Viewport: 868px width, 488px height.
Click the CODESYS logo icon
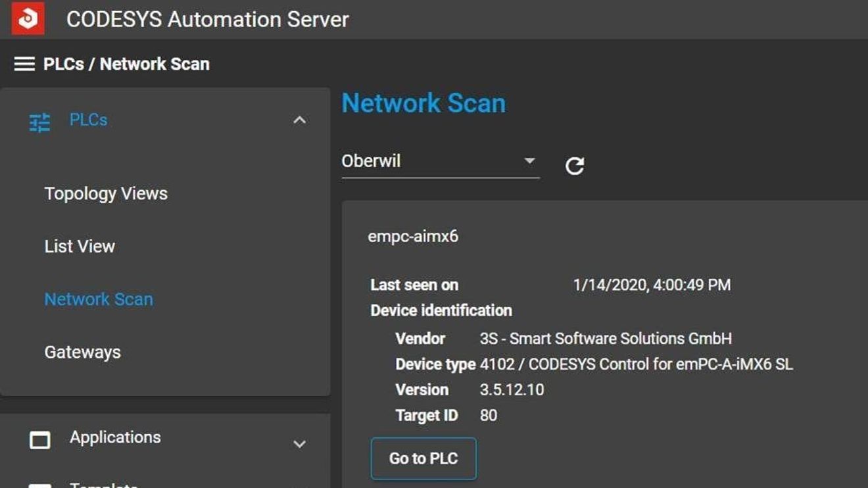(28, 18)
